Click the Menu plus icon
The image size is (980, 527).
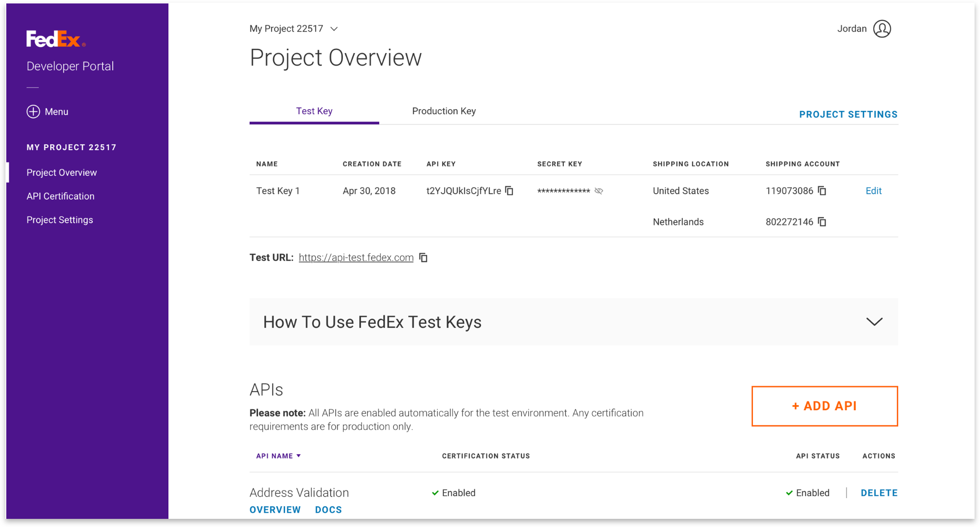33,112
